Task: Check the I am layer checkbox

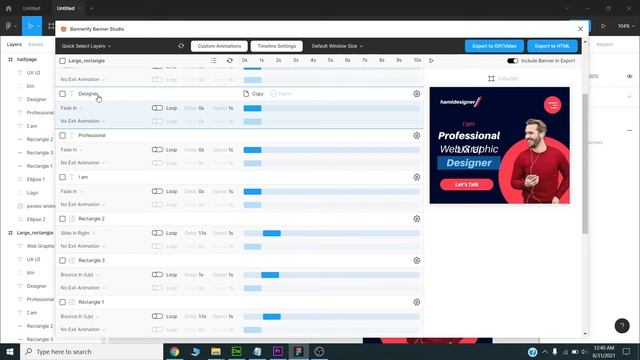Action: coord(62,177)
